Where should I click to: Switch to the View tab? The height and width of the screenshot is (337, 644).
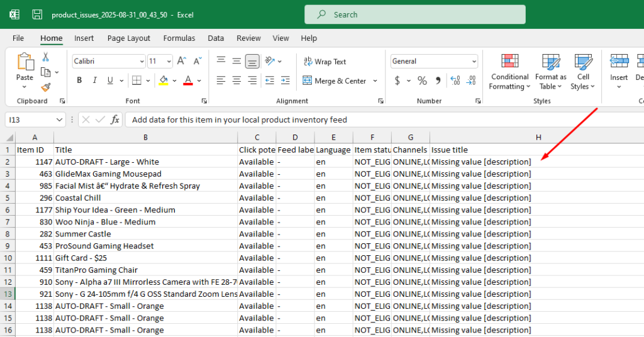pyautogui.click(x=280, y=38)
